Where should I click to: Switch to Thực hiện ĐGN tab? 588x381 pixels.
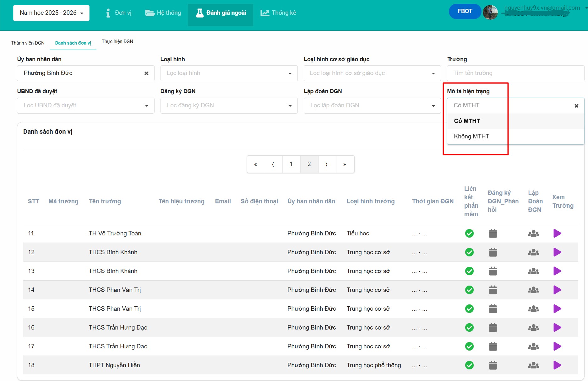[x=117, y=41]
